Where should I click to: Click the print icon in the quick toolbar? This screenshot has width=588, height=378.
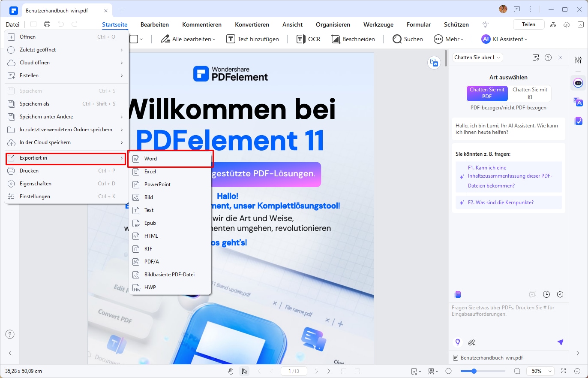pyautogui.click(x=47, y=24)
